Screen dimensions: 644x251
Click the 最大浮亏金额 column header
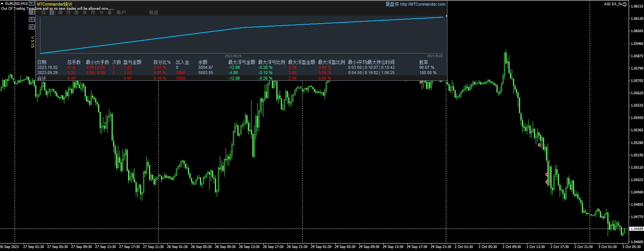pos(241,62)
